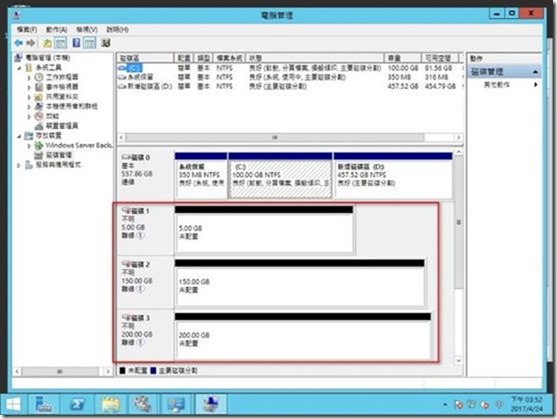Select the (C:) volume row

click(x=290, y=67)
